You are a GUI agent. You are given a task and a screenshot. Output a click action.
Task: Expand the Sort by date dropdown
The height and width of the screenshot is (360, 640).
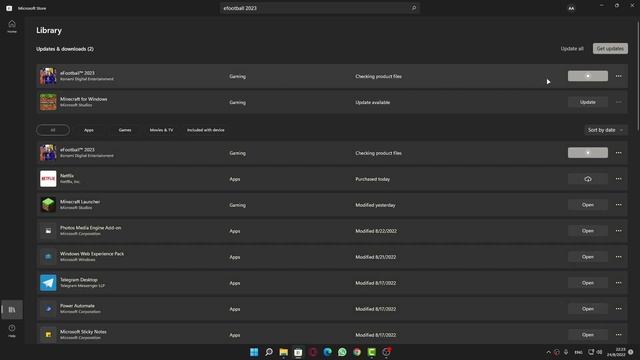tap(605, 130)
